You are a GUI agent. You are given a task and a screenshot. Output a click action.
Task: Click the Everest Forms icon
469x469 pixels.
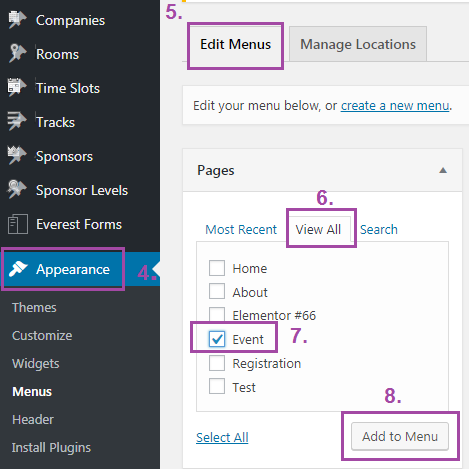coord(18,224)
